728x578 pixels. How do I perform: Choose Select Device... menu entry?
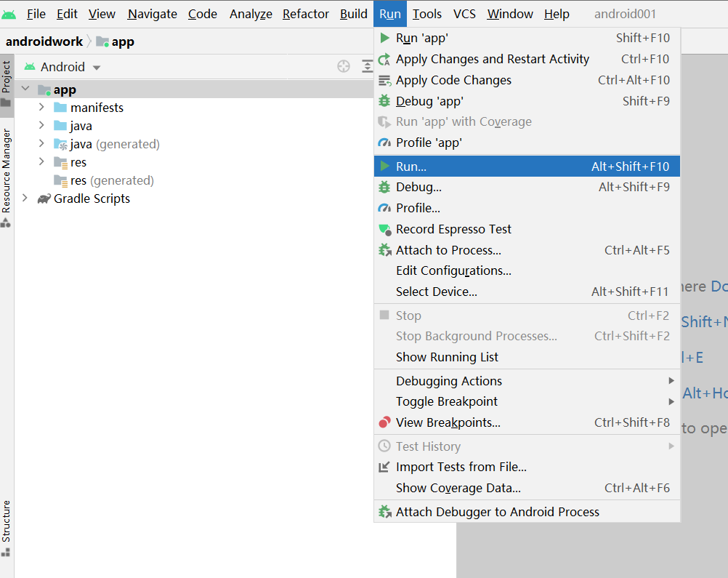pos(527,292)
